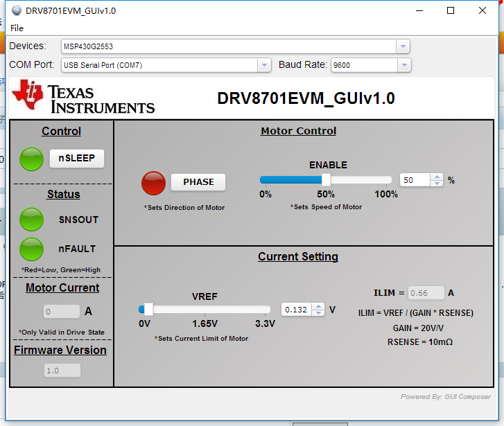The width and height of the screenshot is (504, 426).
Task: Click the 'Current Setting' heading
Action: tap(298, 257)
